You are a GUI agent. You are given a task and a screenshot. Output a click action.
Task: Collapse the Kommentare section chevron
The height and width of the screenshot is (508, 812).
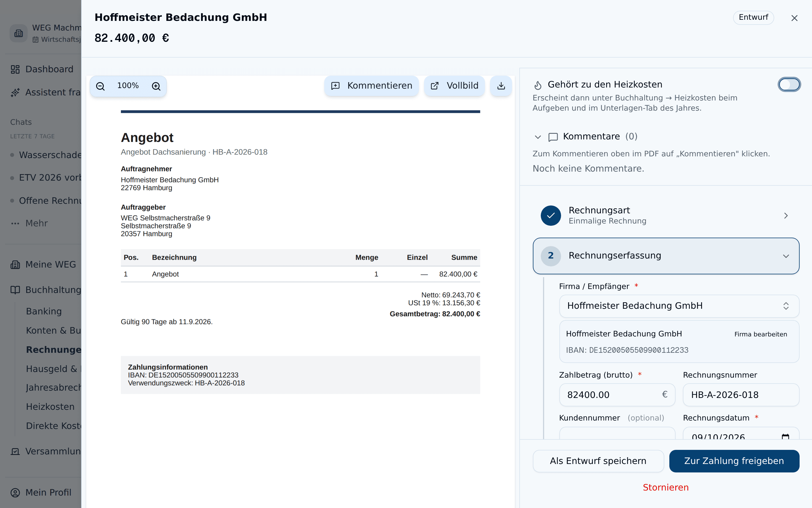pos(538,137)
